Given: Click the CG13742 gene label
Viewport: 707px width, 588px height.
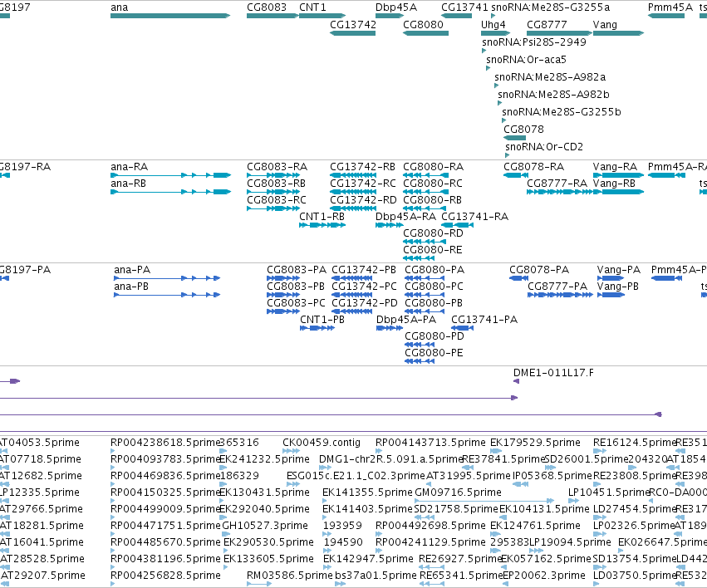Looking at the screenshot, I should coord(353,25).
